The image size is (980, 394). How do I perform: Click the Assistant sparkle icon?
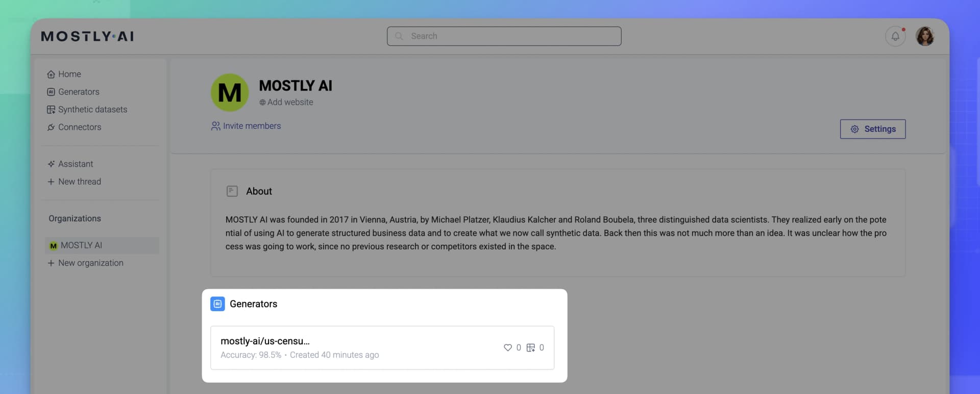51,164
